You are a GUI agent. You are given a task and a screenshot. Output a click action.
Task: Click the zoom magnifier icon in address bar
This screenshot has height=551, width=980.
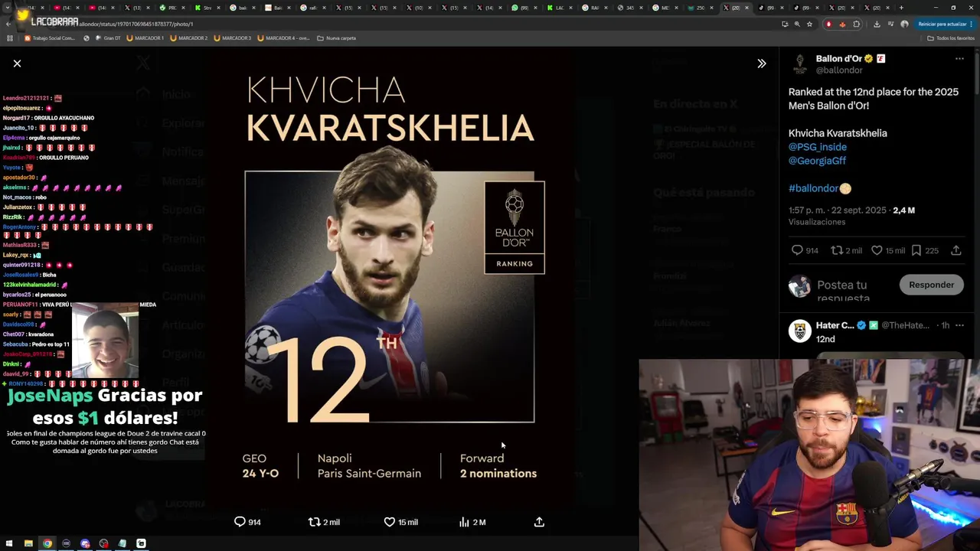pyautogui.click(x=797, y=24)
